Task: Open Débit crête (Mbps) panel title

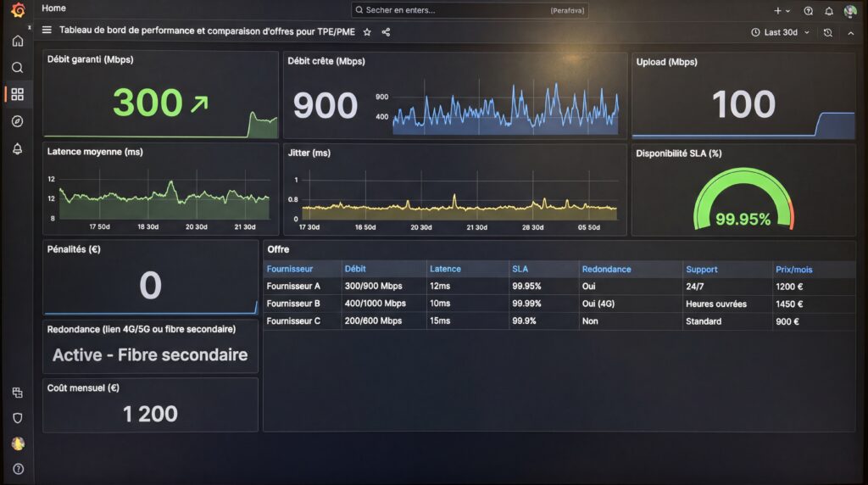Action: point(326,61)
